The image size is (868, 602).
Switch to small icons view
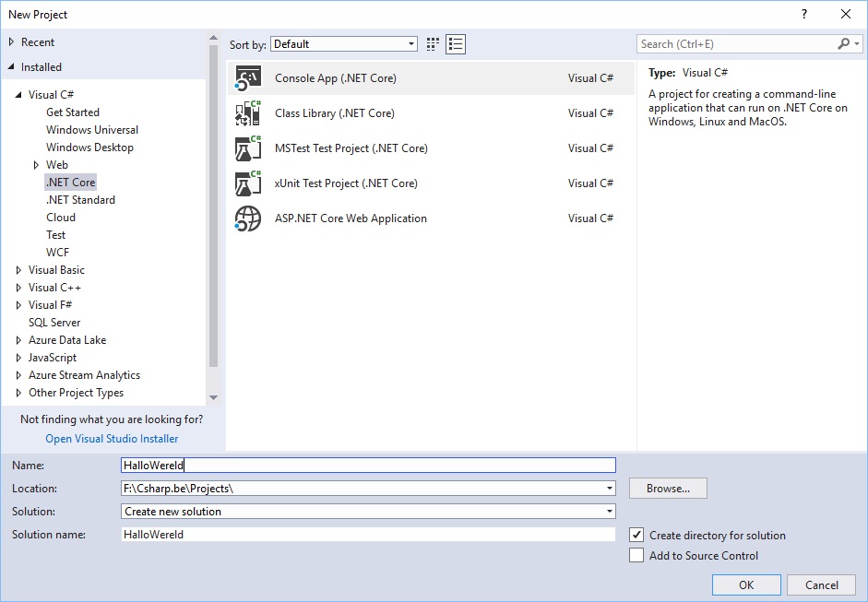[433, 44]
